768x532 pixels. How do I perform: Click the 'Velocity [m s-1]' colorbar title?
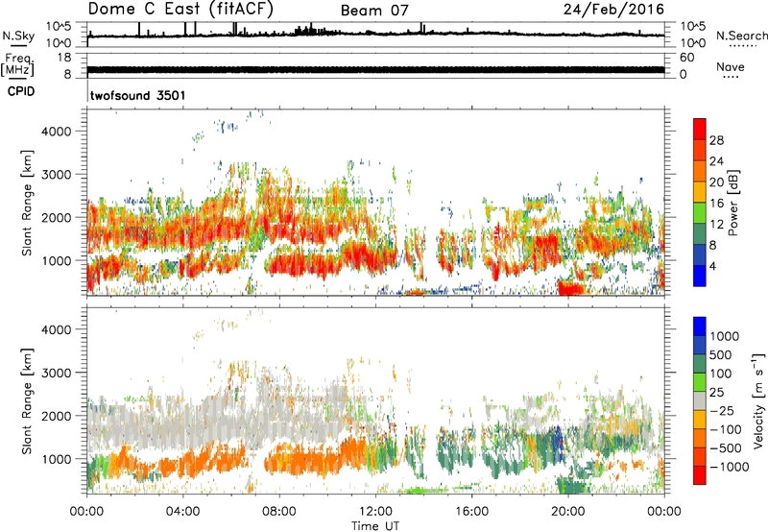pyautogui.click(x=758, y=400)
